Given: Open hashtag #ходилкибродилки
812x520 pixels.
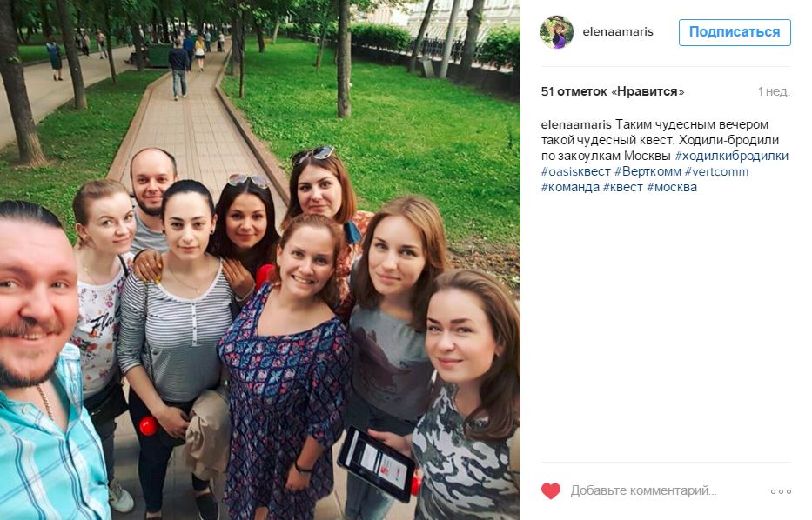Looking at the screenshot, I should click(x=731, y=156).
